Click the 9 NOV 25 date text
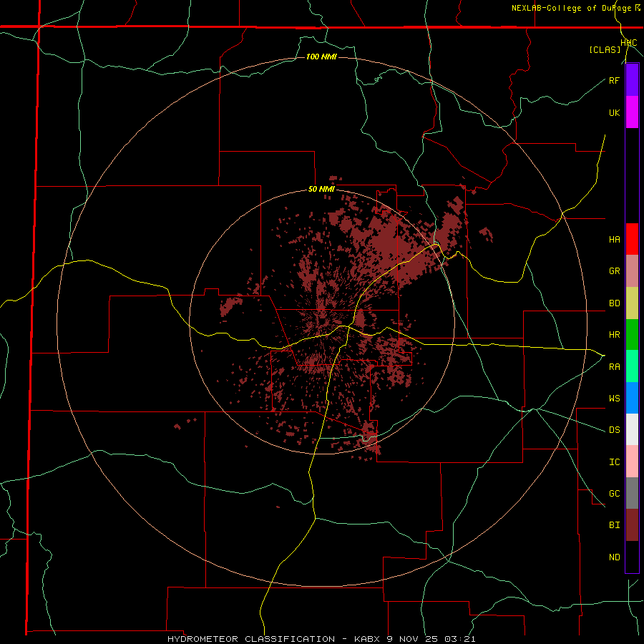Image resolution: width=644 pixels, height=644 pixels. coord(412,639)
